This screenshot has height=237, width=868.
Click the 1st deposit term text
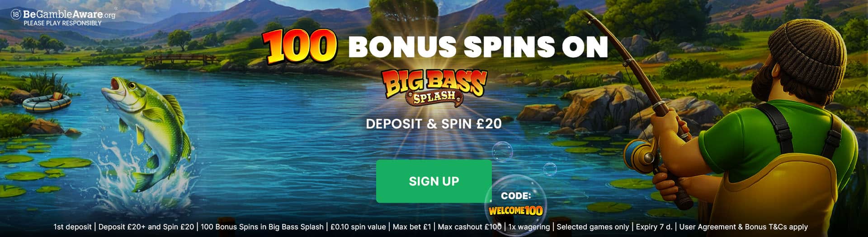[72, 227]
